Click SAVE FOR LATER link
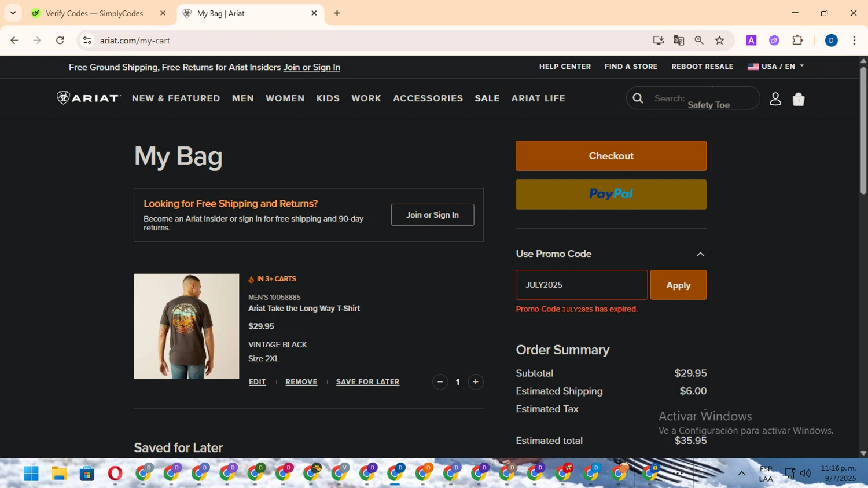 (x=367, y=382)
